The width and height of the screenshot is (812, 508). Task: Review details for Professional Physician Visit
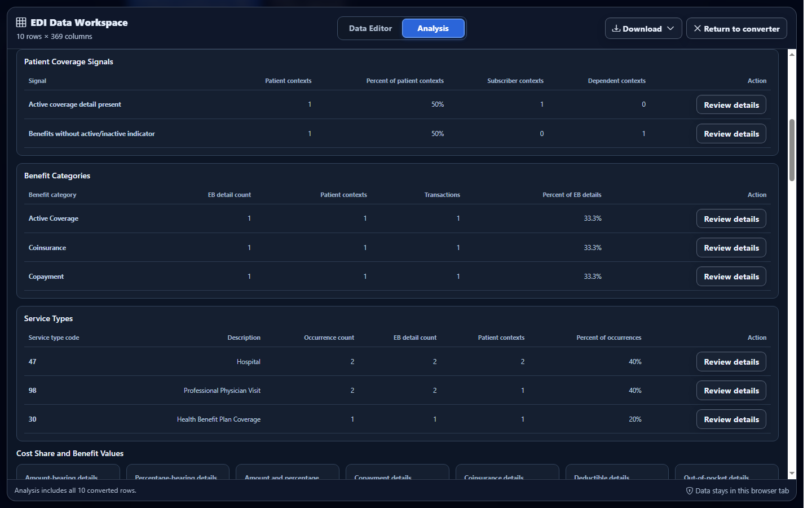pyautogui.click(x=731, y=391)
